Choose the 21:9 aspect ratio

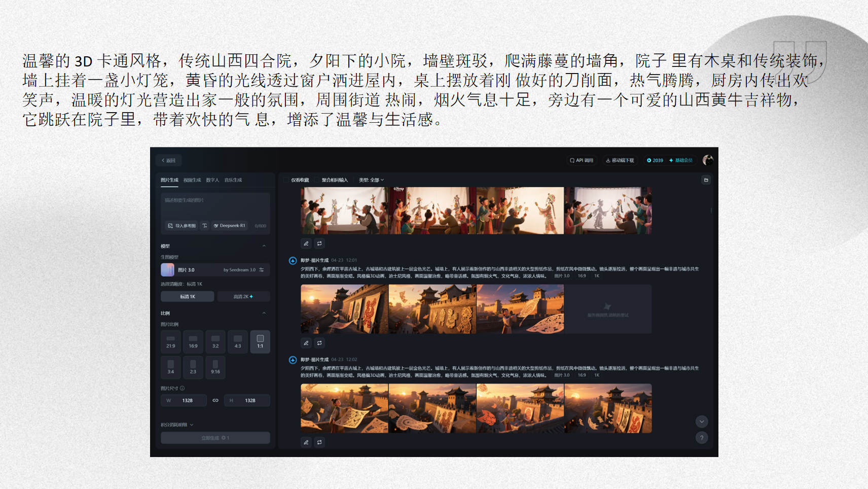point(171,341)
